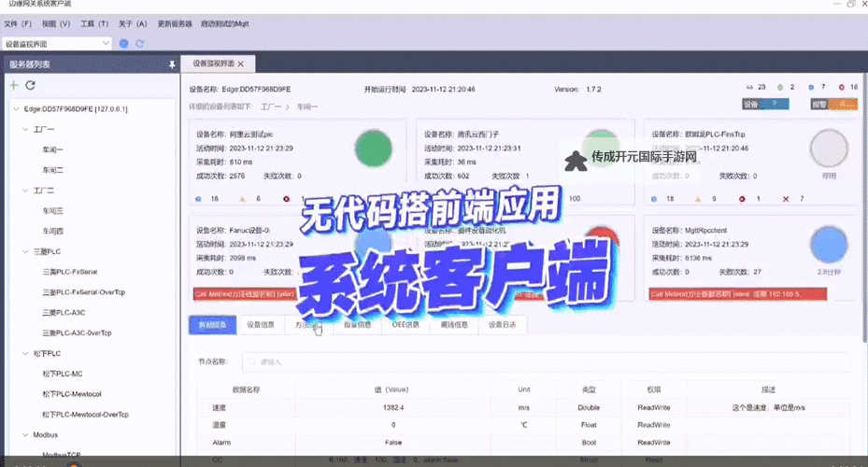
Task: Switch to the OEE信息 tab
Action: tap(406, 325)
